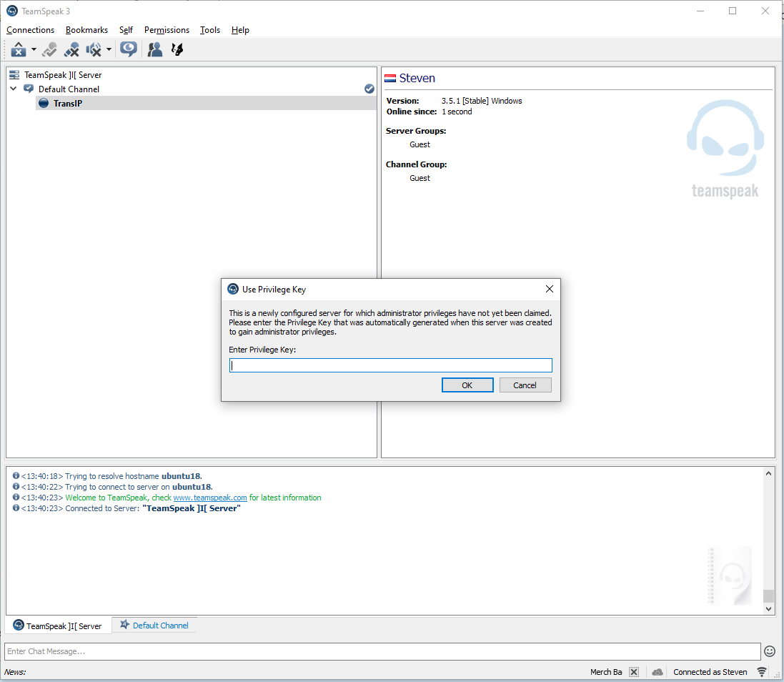Minimize the TeamSpeak 3 window
Screen dimensions: 784x682
pos(700,11)
